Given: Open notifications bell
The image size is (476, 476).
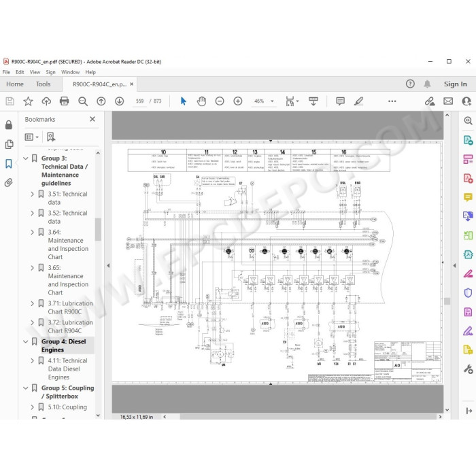Looking at the screenshot, I should [427, 84].
